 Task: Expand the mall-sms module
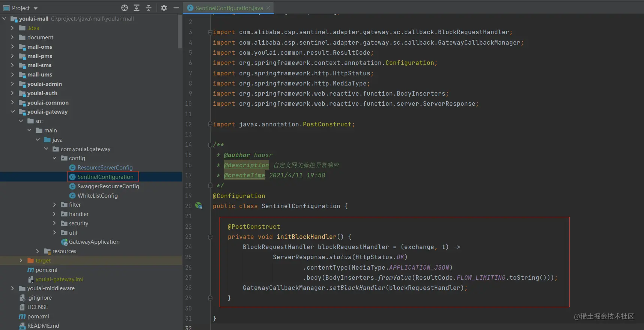point(12,65)
